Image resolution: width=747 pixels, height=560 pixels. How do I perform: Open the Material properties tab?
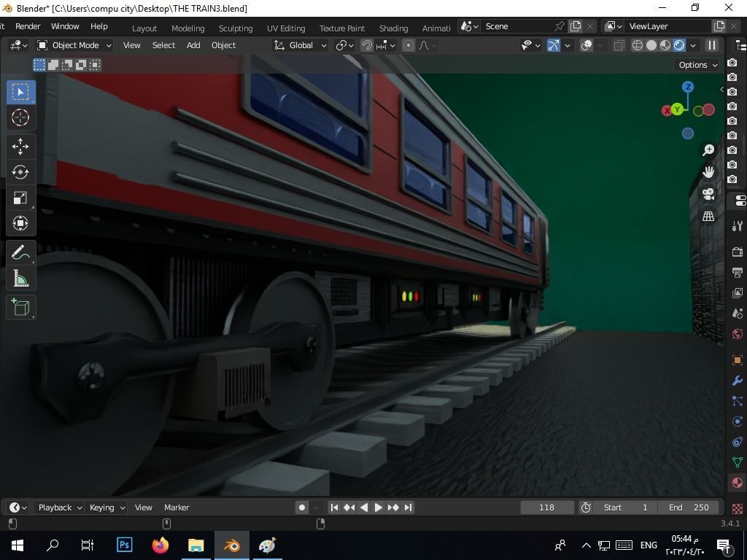[x=738, y=483]
